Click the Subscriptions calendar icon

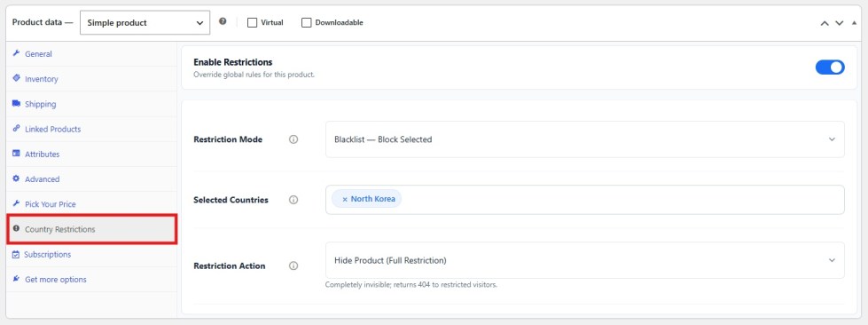pos(16,254)
